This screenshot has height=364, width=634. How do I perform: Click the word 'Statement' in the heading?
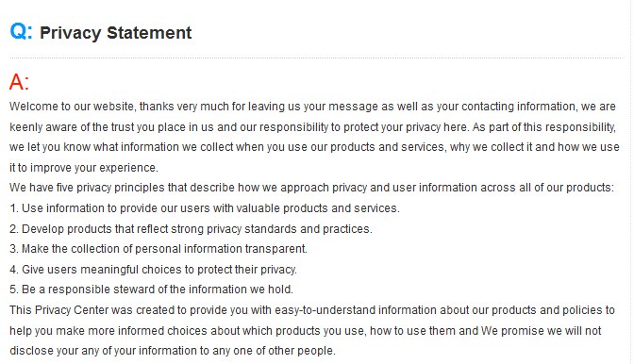(x=149, y=33)
